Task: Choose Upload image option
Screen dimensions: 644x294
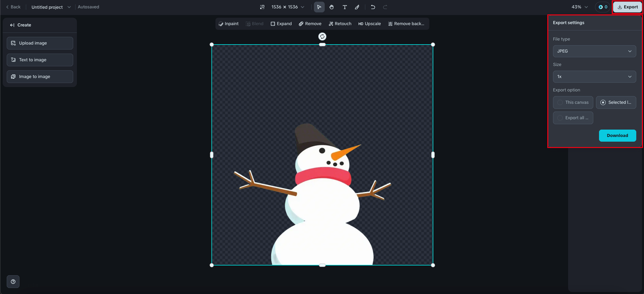Action: [x=40, y=43]
